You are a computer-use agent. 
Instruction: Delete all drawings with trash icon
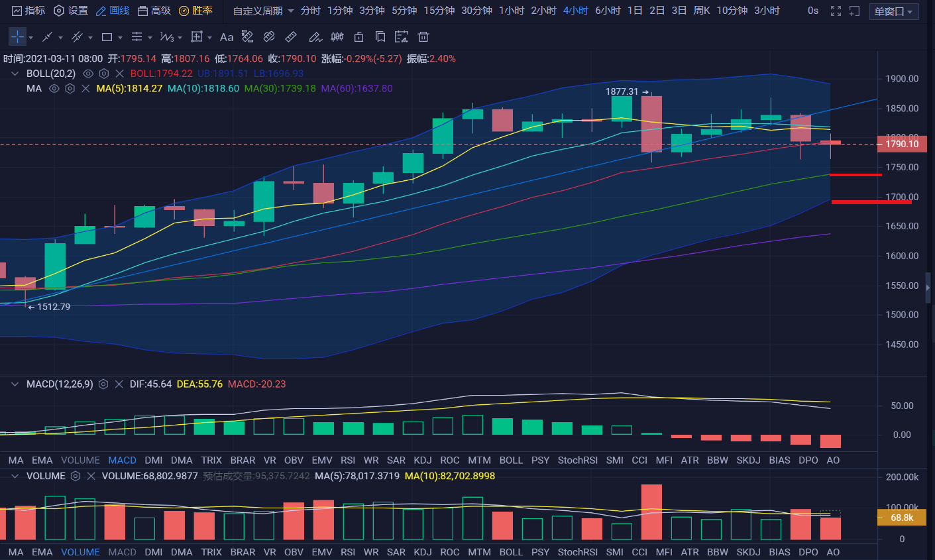(423, 37)
